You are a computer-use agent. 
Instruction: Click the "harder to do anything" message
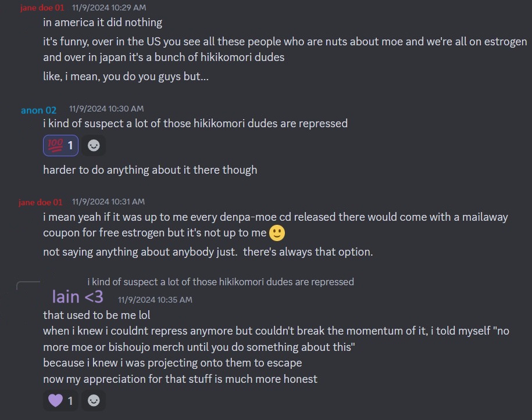click(x=150, y=170)
